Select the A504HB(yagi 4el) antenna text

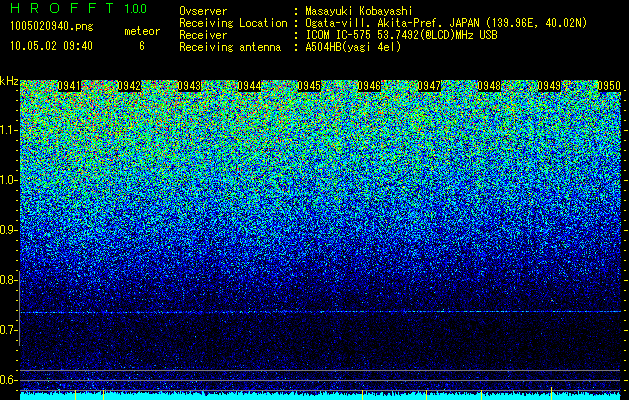pyautogui.click(x=353, y=47)
